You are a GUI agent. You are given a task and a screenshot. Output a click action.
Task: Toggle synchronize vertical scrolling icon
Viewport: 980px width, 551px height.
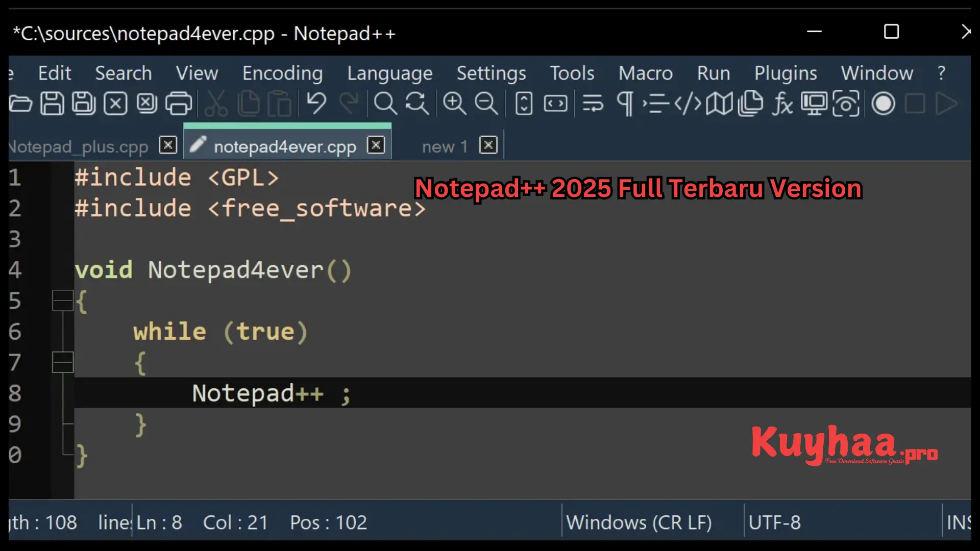[x=524, y=104]
